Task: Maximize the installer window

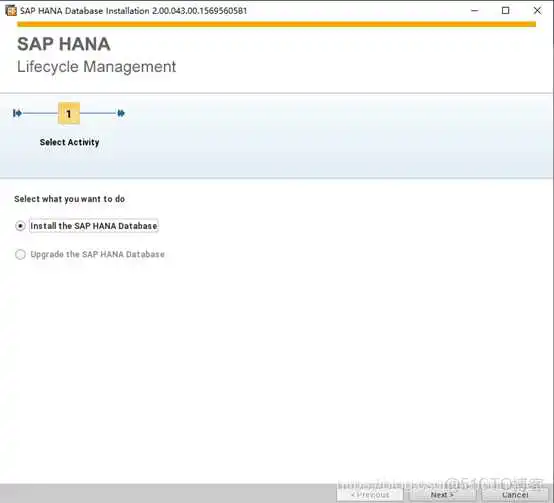Action: [506, 11]
